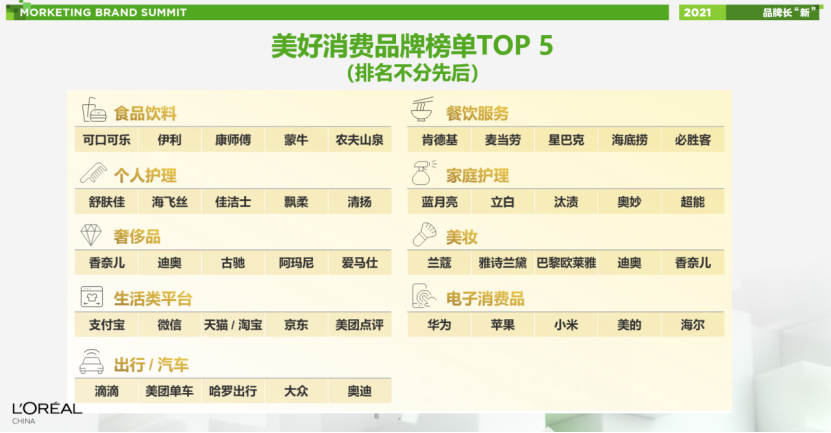Select the 海尔 cell
The width and height of the screenshot is (831, 433).
click(x=693, y=325)
